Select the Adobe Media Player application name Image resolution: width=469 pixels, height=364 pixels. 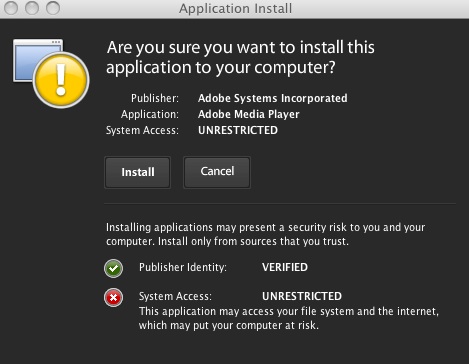(x=249, y=114)
